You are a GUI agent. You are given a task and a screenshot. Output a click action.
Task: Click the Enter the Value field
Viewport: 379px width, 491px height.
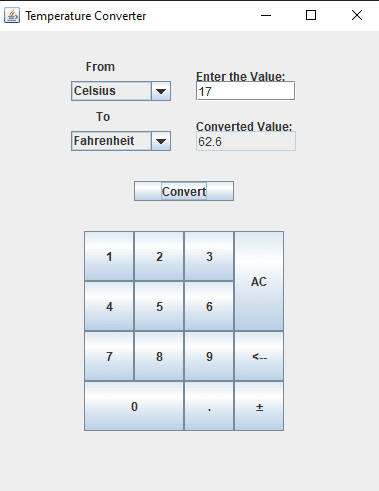[246, 91]
